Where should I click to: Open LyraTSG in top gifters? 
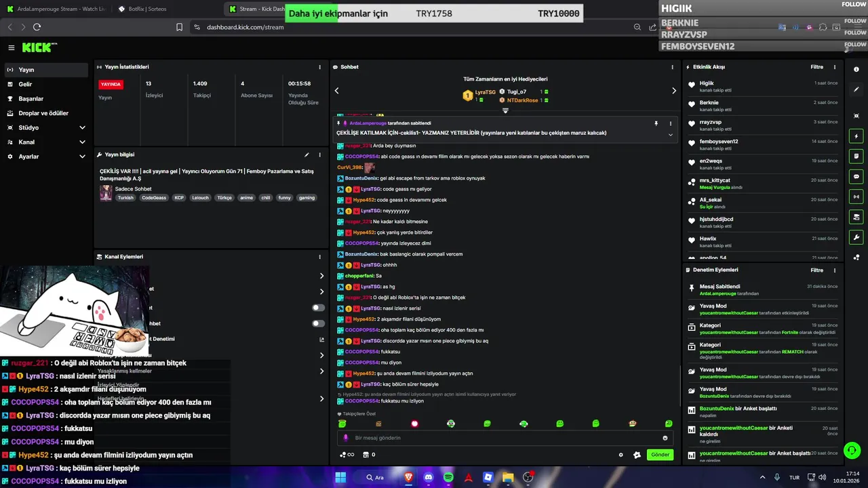pos(486,91)
